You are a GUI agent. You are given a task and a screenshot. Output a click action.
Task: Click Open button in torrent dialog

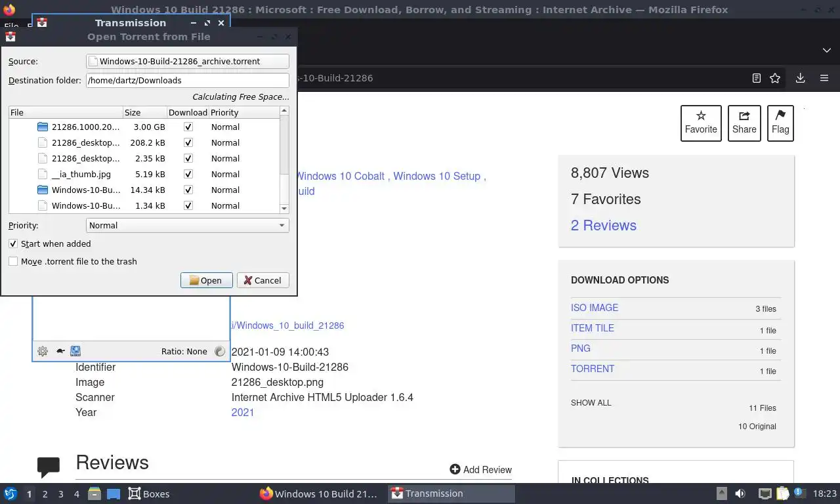click(206, 280)
